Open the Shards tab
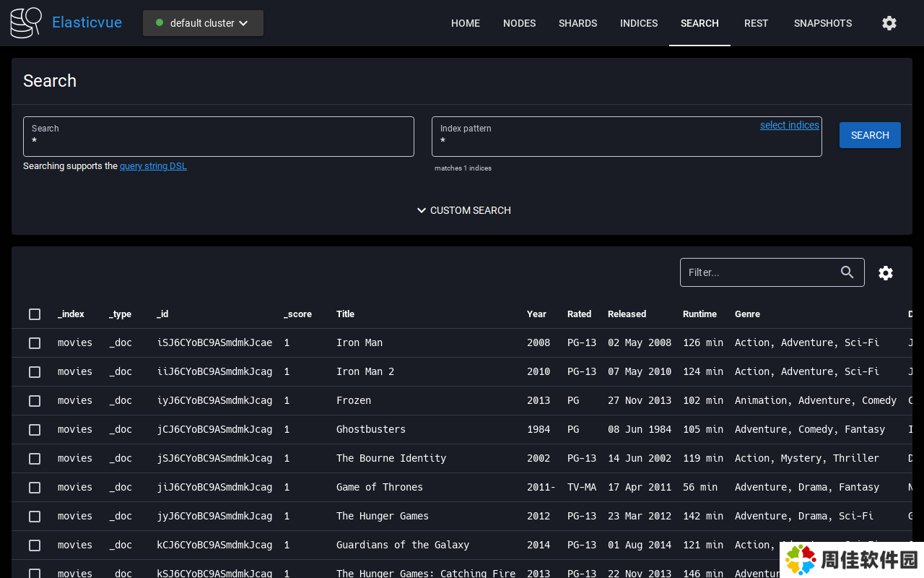This screenshot has height=578, width=924. 577,23
